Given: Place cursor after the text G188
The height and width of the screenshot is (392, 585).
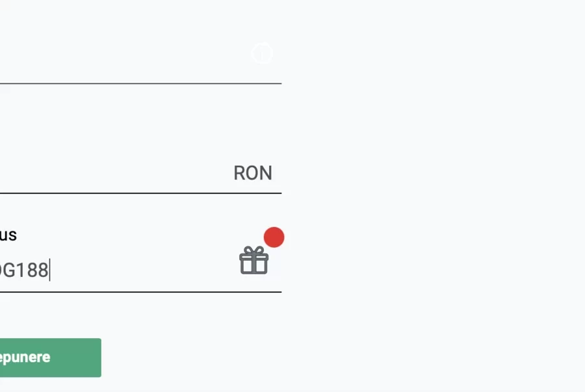Looking at the screenshot, I should pos(49,270).
